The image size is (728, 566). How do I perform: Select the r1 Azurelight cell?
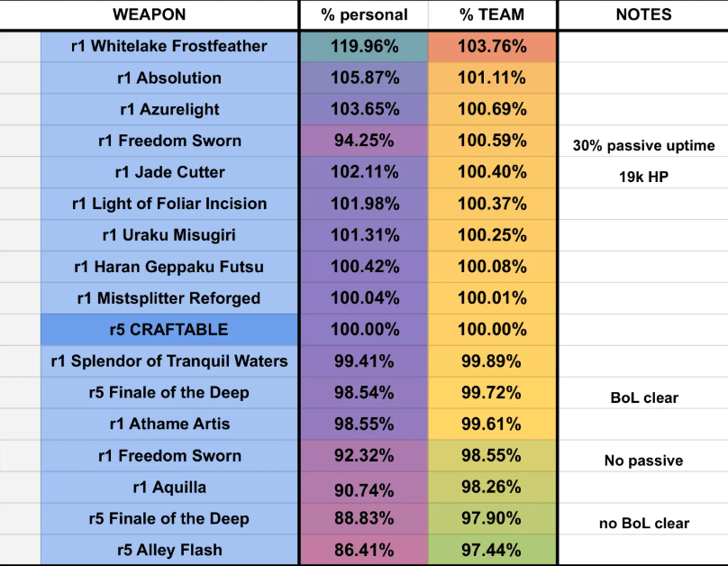tap(169, 110)
